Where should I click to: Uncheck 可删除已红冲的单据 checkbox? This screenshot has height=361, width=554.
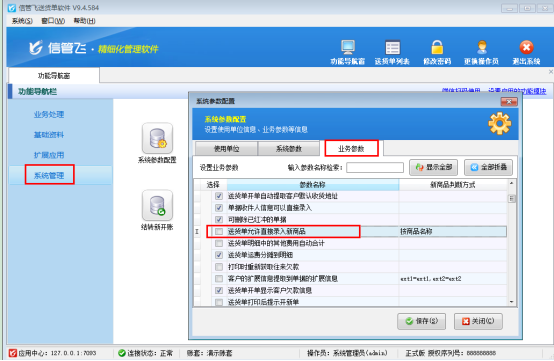pyautogui.click(x=219, y=219)
